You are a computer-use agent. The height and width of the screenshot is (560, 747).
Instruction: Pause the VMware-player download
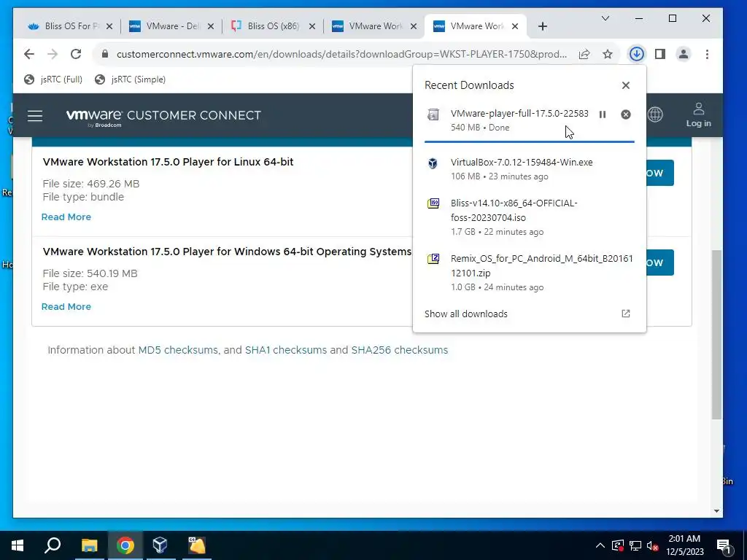pos(602,114)
